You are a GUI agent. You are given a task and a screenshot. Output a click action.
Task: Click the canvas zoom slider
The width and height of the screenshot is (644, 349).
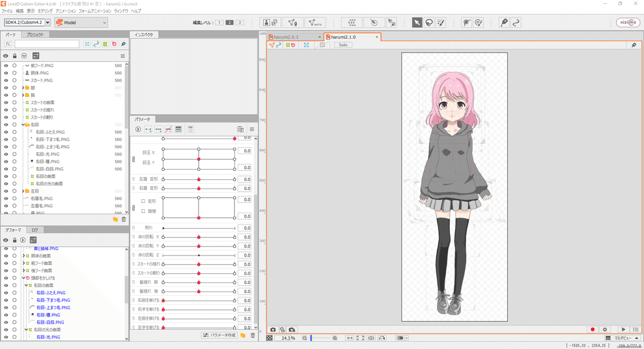click(319, 338)
